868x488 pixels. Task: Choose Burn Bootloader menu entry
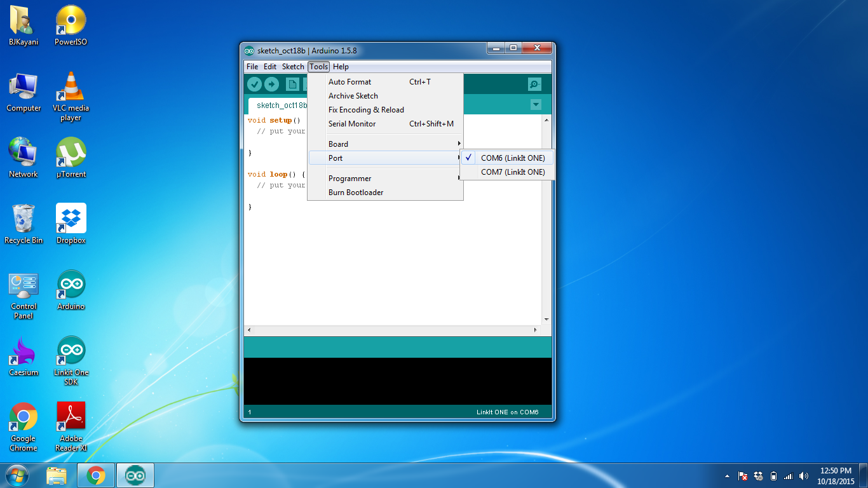coord(386,193)
